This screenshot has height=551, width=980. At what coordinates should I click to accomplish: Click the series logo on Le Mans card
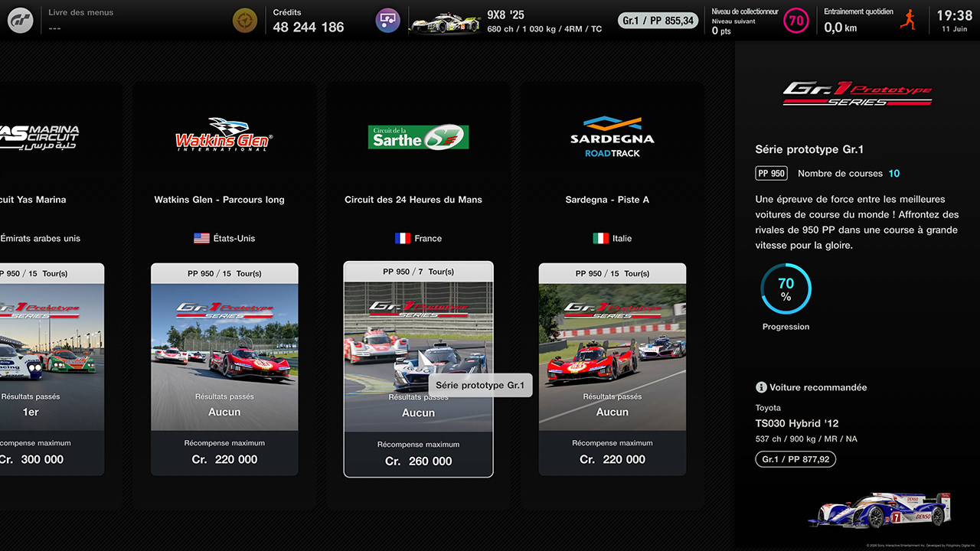(418, 308)
